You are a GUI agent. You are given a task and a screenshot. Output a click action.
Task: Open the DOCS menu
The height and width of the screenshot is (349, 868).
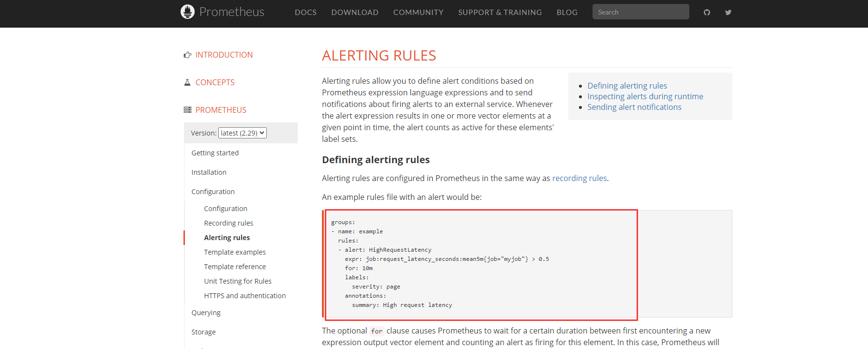[305, 12]
